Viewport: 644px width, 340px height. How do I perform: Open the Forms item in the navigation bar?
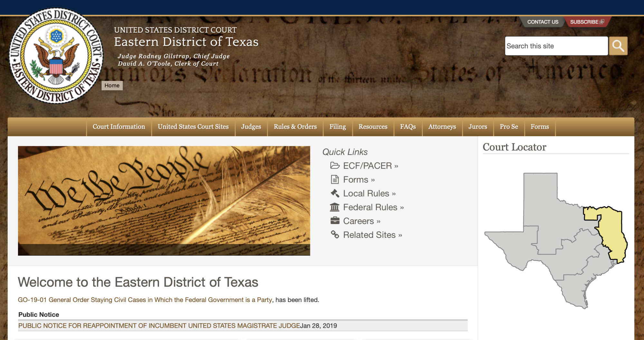pos(540,127)
